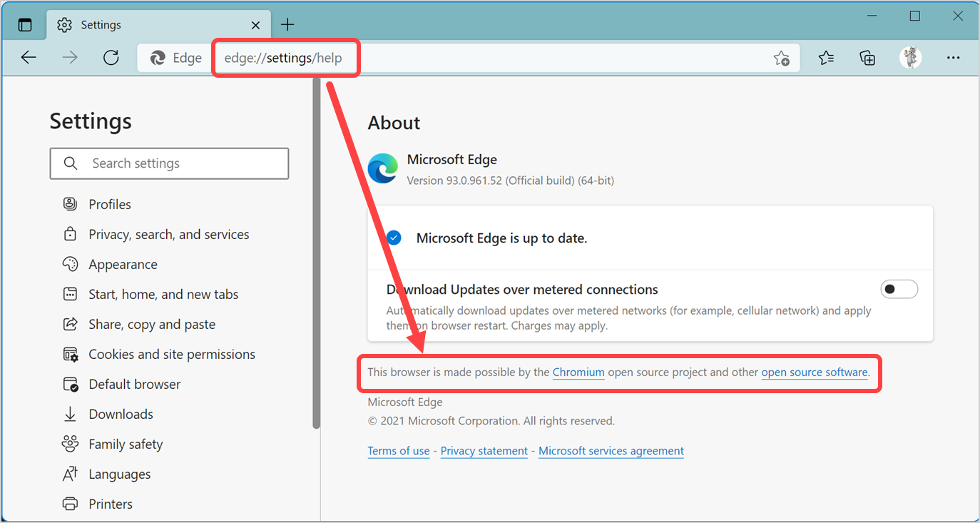Open the Collections icon in the toolbar
Screen dimensions: 980x523
tap(867, 58)
